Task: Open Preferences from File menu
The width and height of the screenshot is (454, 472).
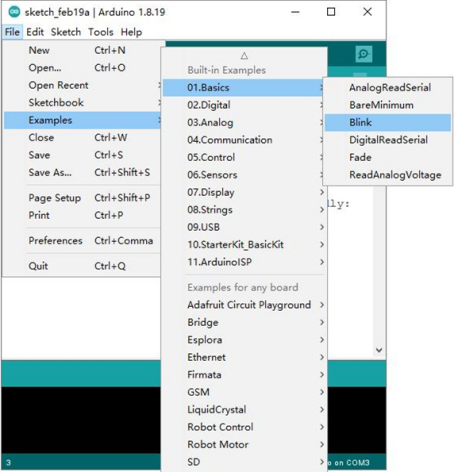Action: (x=82, y=241)
